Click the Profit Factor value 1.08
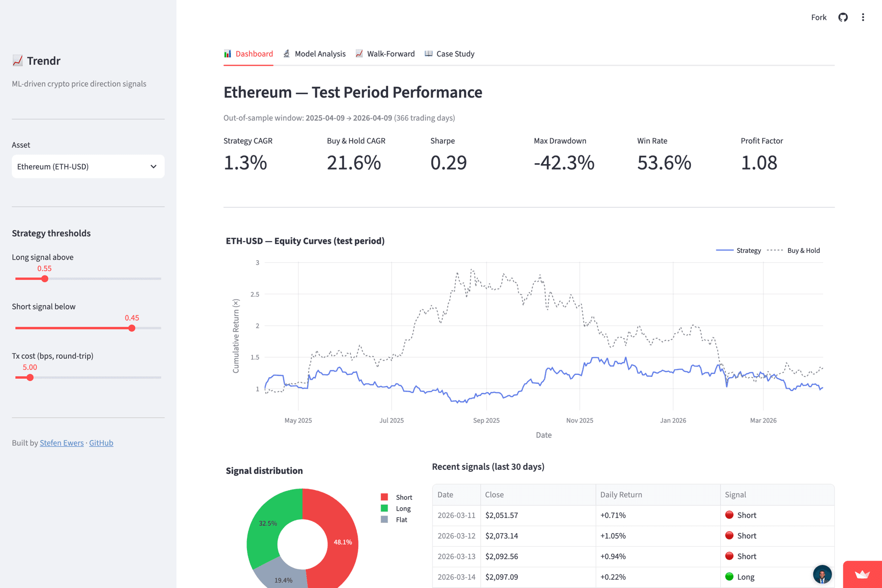 (759, 163)
